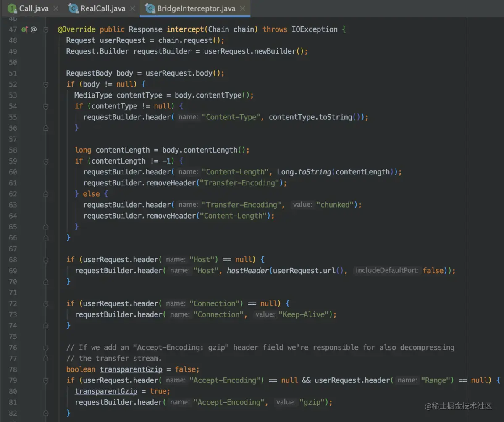Image resolution: width=504 pixels, height=422 pixels.
Task: Click IOException on line 47
Action: tap(315, 29)
